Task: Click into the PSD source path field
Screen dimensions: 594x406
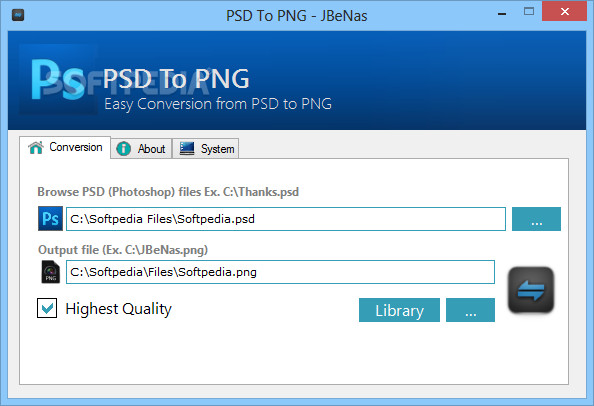Action: pos(286,219)
